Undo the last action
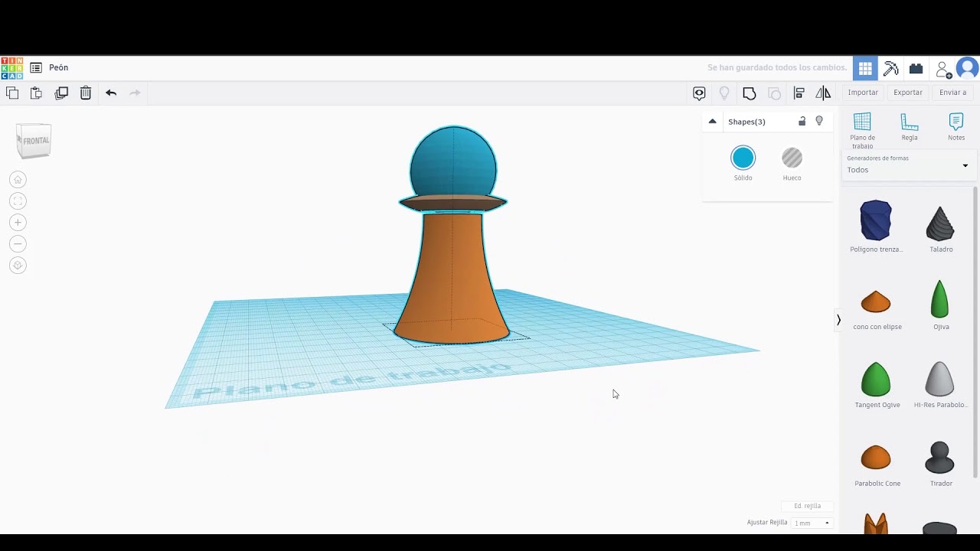Viewport: 980px width, 551px height. click(x=111, y=93)
